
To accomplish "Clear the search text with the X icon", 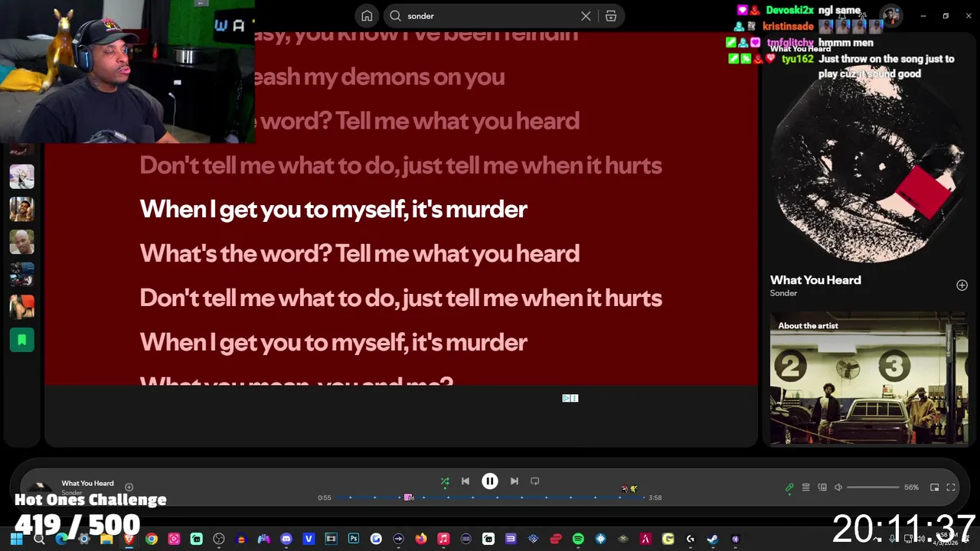I will [586, 15].
